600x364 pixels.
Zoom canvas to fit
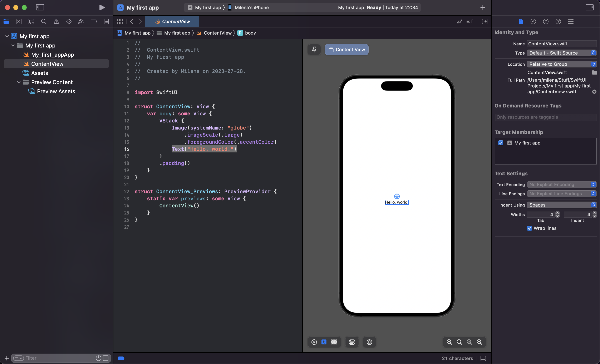[469, 342]
